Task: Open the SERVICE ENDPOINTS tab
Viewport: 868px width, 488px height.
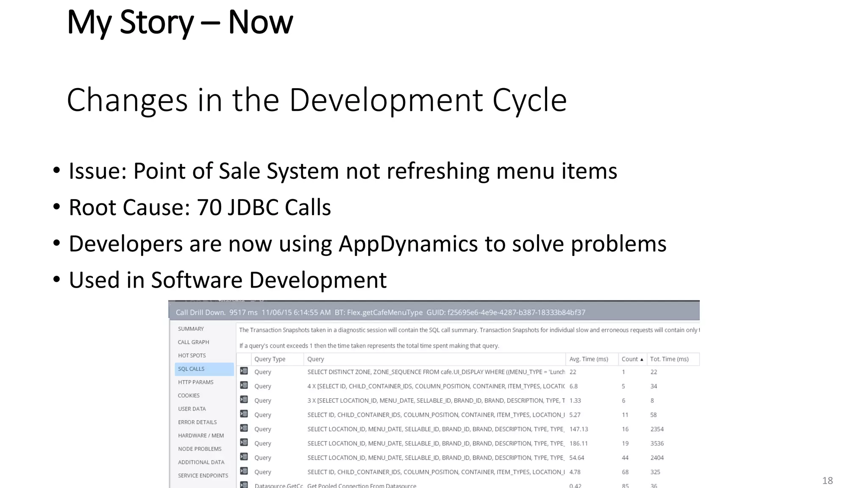Action: [203, 476]
